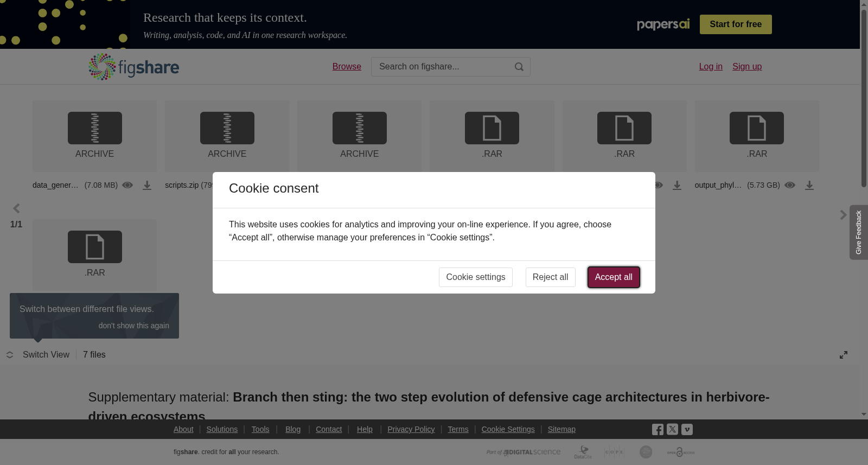Open figshare Vimeo icon
The height and width of the screenshot is (465, 868).
click(687, 429)
